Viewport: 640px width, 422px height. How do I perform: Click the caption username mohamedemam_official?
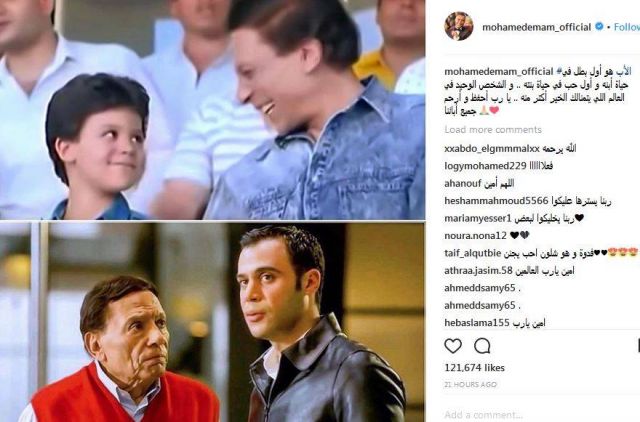(499, 71)
